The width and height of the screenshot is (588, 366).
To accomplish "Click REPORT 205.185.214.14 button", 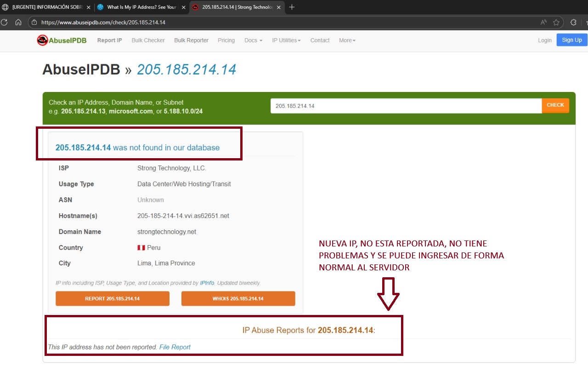I will [x=113, y=298].
